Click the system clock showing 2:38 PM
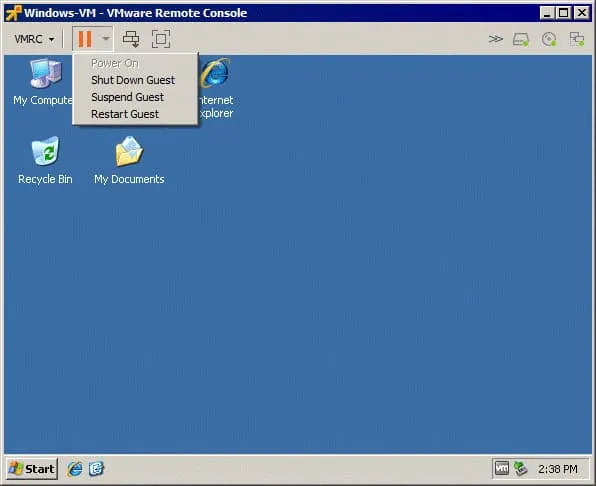 click(x=557, y=469)
